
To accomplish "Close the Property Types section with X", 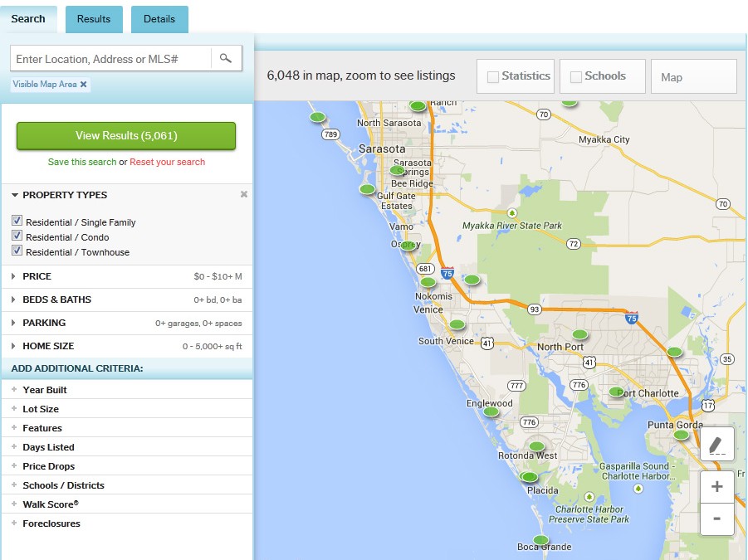I will click(244, 194).
